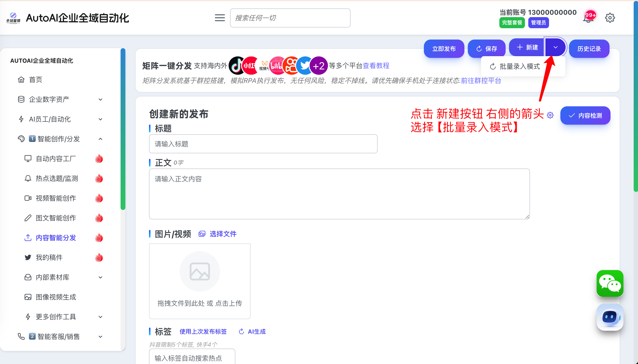Toggle the arrow dropdown beside 新建

[x=555, y=47]
